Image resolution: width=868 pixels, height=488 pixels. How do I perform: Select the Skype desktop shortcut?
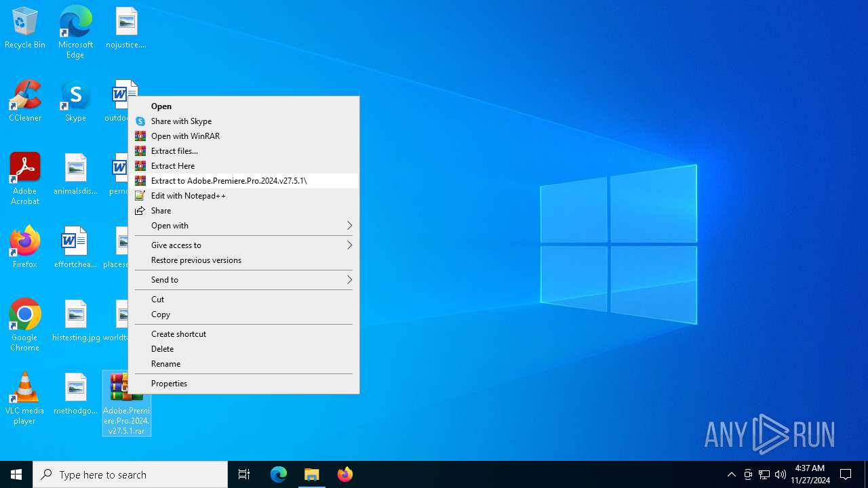(75, 101)
